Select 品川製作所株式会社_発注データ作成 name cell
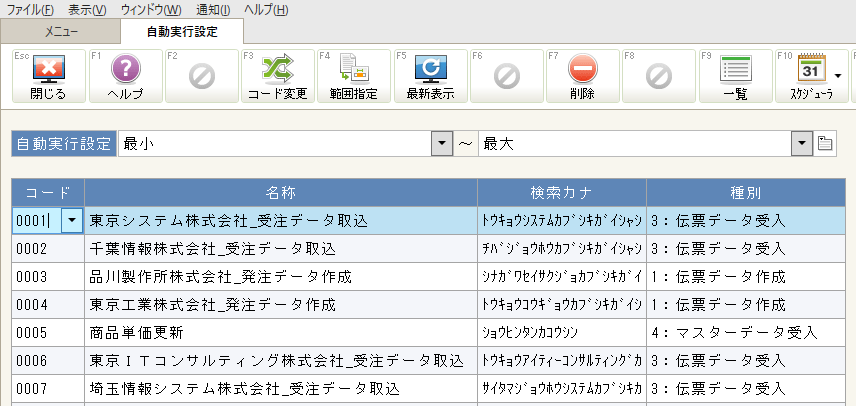 [281, 277]
